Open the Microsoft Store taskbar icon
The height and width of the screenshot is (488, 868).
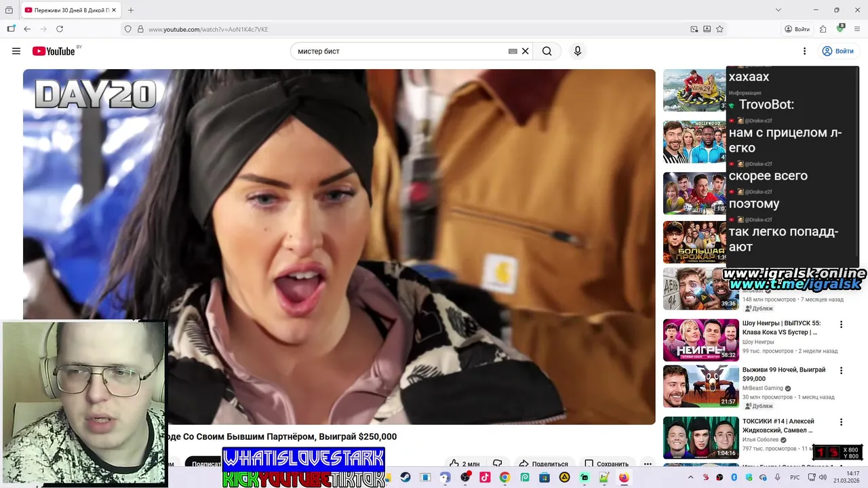point(545,477)
